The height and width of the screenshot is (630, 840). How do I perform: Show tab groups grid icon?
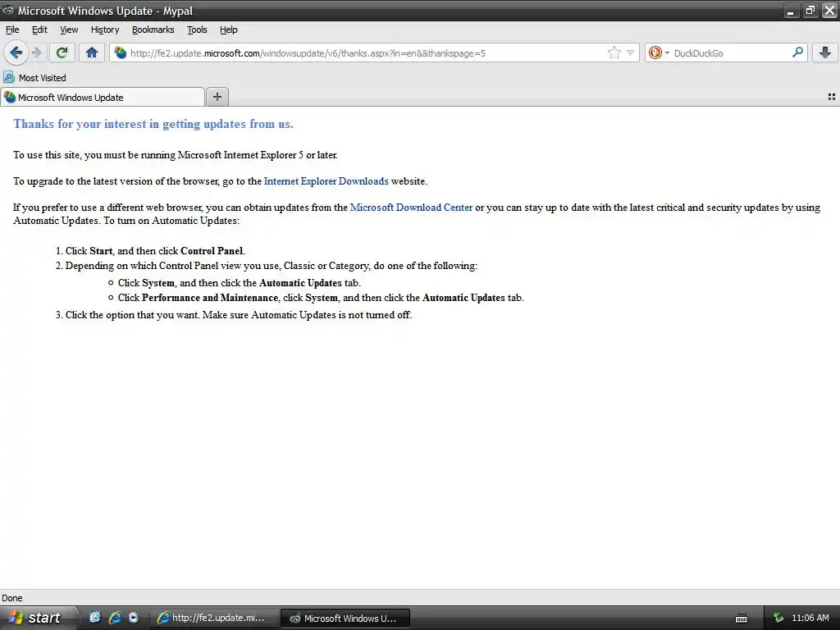coord(832,97)
